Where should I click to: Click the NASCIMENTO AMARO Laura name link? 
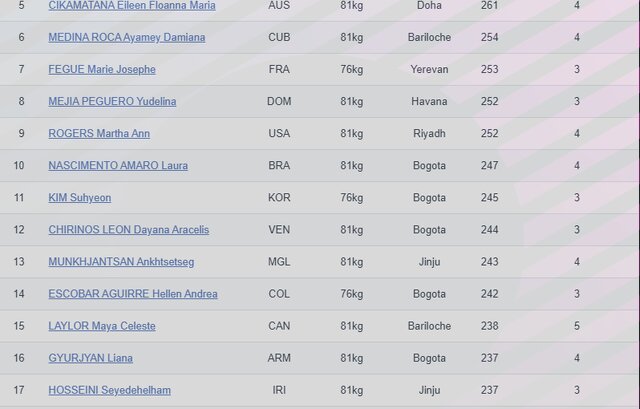pyautogui.click(x=118, y=166)
